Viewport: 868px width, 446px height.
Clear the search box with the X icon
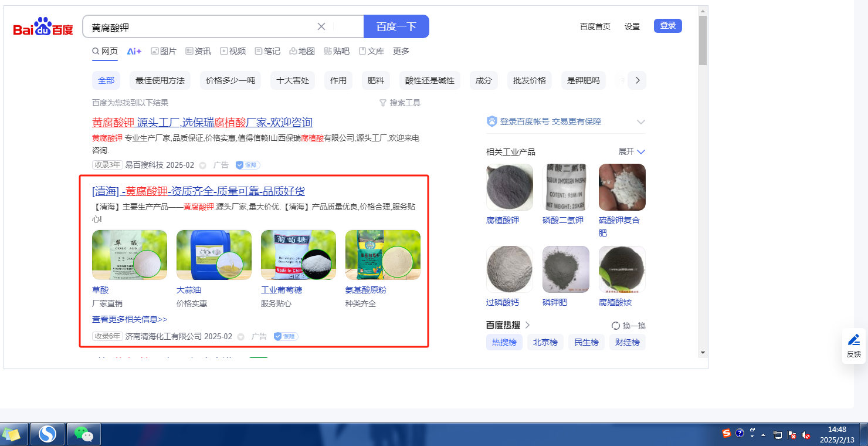321,26
